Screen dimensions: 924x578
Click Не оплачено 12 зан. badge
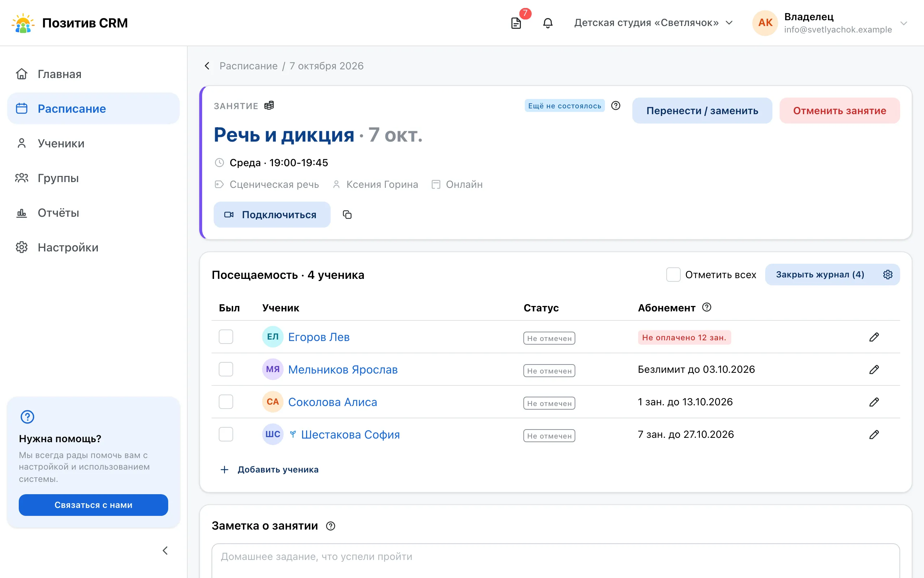(684, 337)
